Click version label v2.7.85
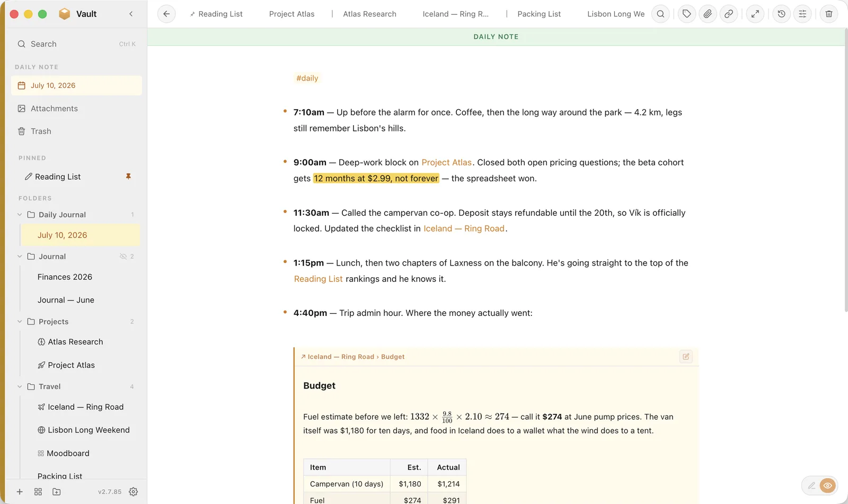The height and width of the screenshot is (504, 848). [110, 492]
